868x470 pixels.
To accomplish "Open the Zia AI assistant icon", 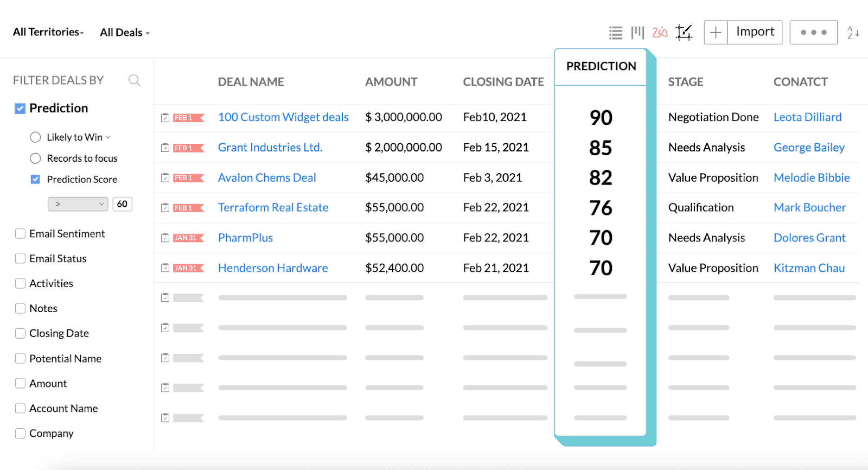I will [660, 32].
